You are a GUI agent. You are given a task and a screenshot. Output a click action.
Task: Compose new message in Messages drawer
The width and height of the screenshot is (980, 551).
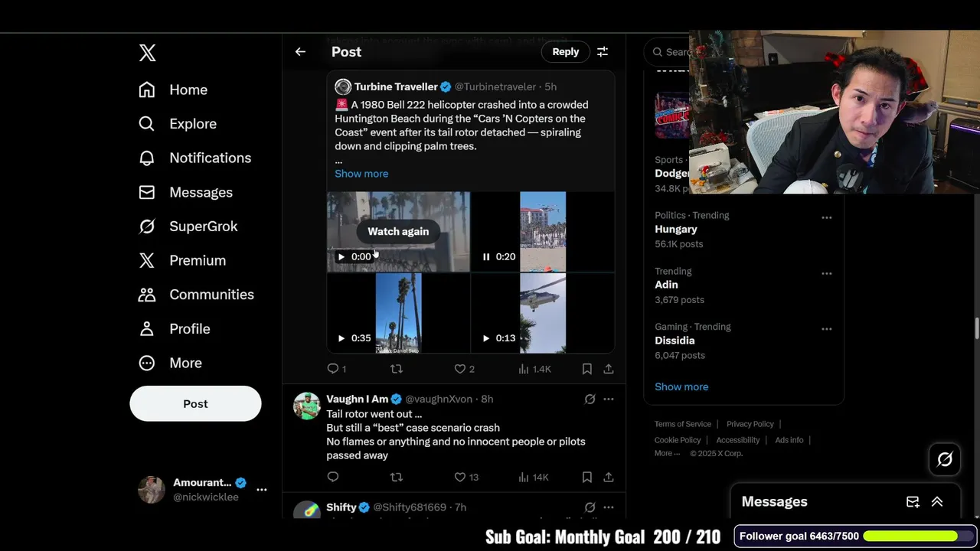[913, 502]
